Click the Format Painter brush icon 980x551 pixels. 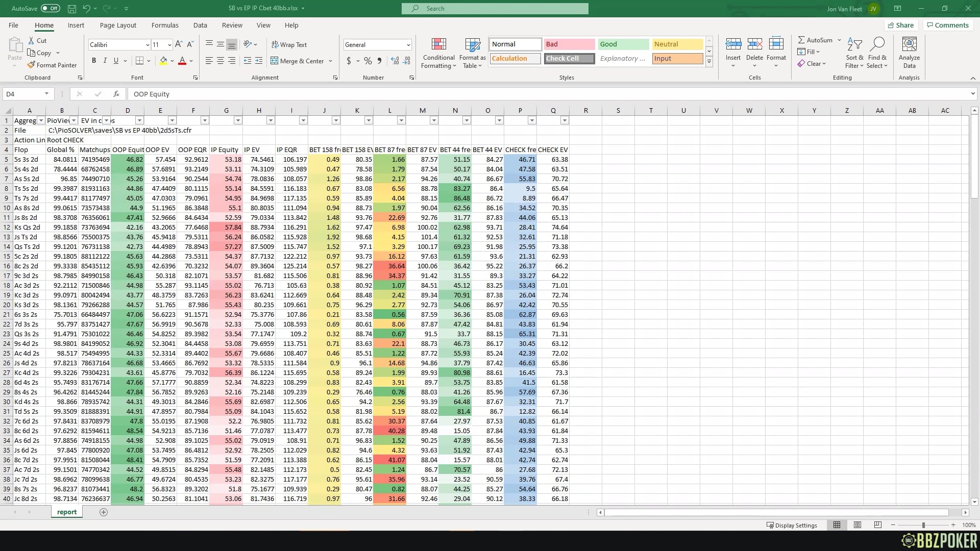point(31,65)
